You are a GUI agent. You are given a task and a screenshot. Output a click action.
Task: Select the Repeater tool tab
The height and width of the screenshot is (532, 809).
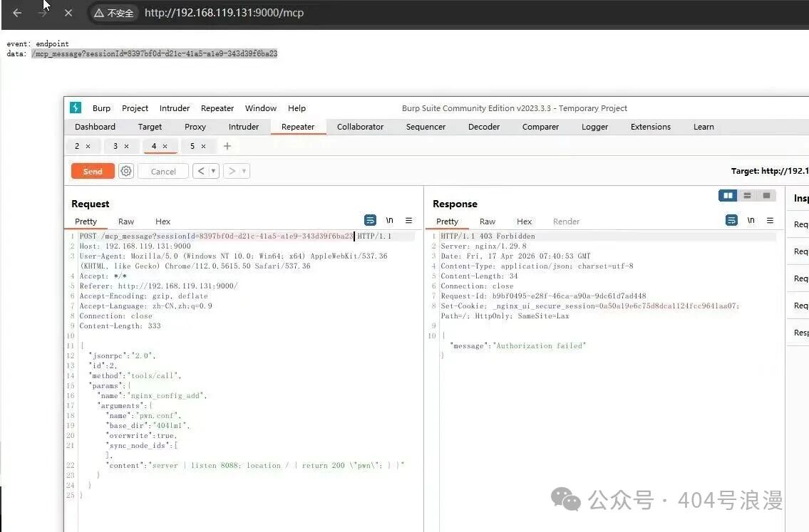coord(298,127)
